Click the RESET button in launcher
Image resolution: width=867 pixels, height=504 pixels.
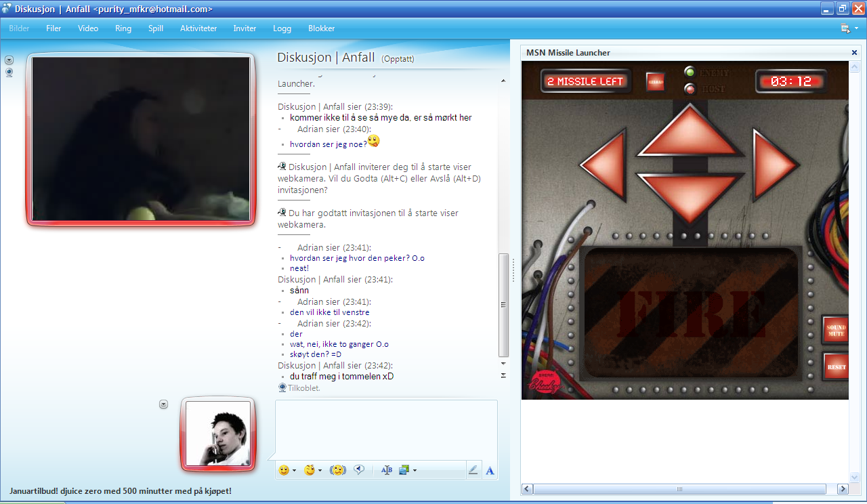[836, 367]
